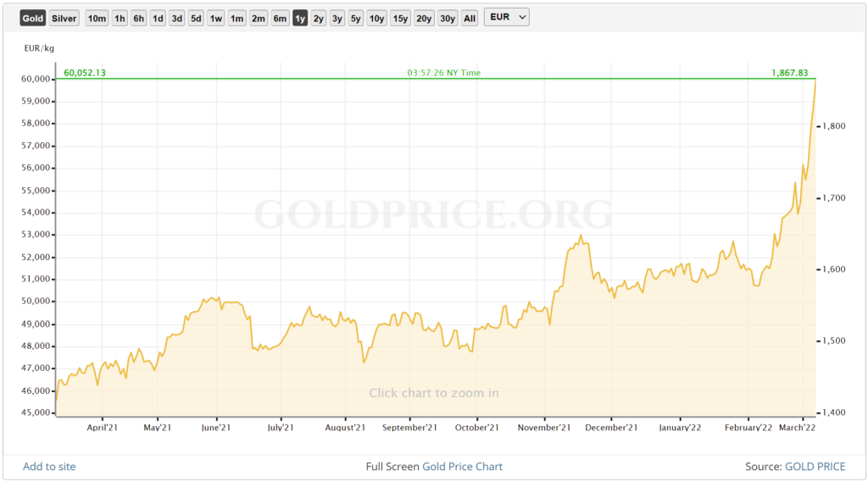868x482 pixels.
Task: Open the Add to site link
Action: (49, 467)
